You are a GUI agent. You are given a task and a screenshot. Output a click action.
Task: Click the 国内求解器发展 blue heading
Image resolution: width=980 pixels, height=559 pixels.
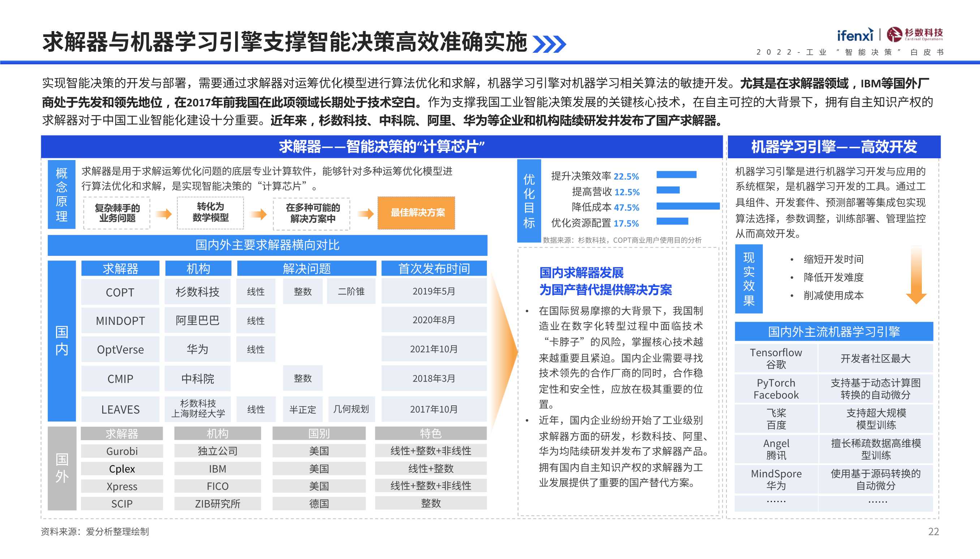coord(581,273)
